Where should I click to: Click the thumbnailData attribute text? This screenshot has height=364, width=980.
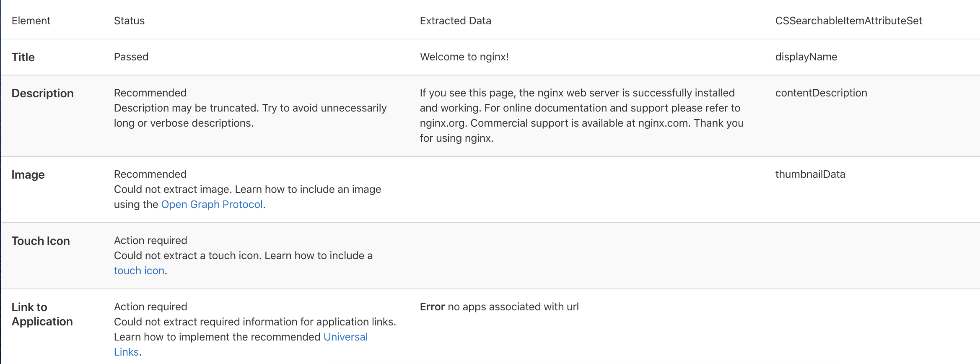coord(810,174)
